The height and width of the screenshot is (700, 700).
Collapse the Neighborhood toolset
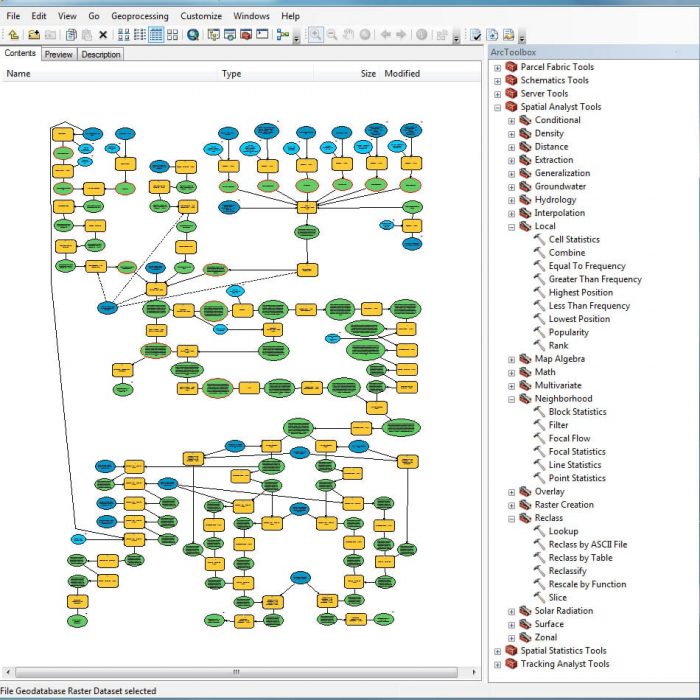coord(512,400)
